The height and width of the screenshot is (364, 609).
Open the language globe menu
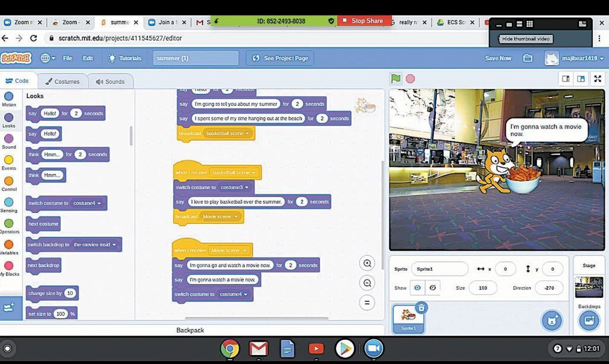48,58
